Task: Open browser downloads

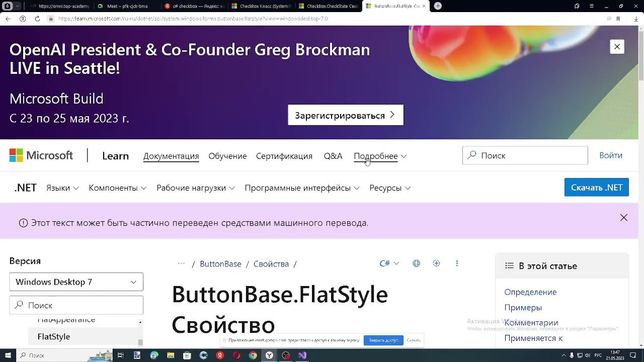Action: tap(636, 19)
